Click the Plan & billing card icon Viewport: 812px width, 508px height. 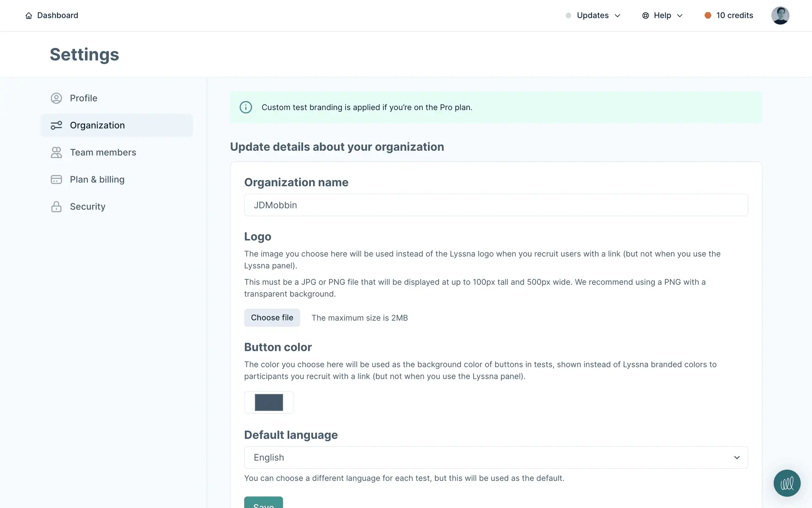pyautogui.click(x=56, y=179)
